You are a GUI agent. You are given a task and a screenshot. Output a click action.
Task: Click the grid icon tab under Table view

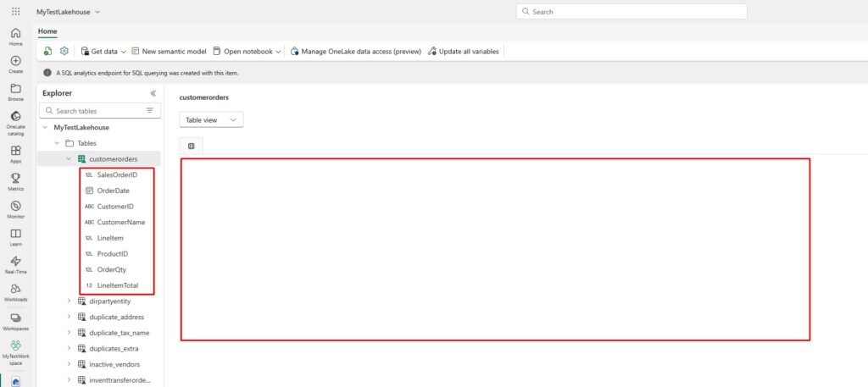click(191, 146)
